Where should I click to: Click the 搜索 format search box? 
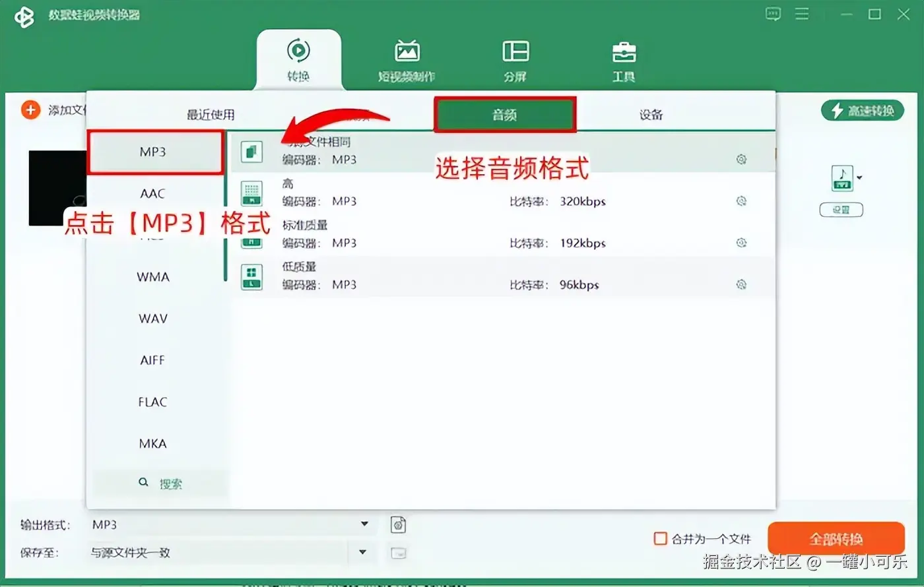click(x=160, y=483)
